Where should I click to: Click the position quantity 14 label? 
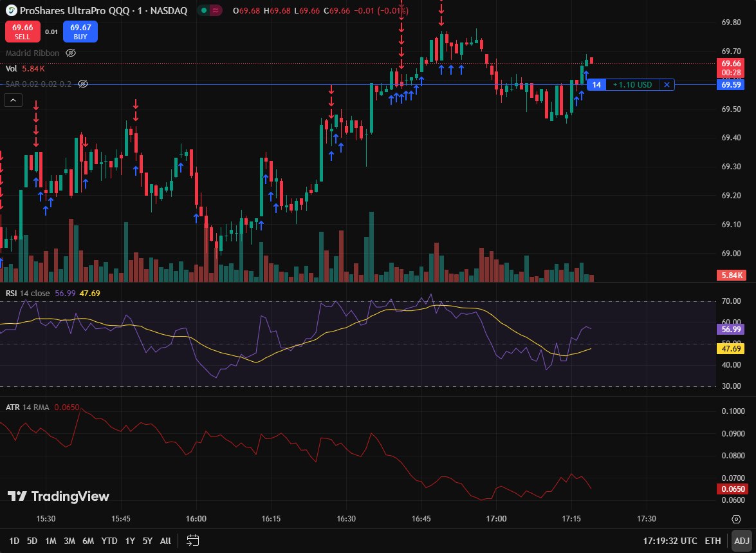pos(596,84)
